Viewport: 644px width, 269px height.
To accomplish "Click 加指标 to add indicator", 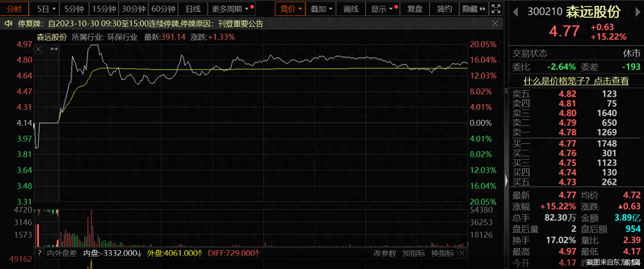I will click(x=413, y=253).
